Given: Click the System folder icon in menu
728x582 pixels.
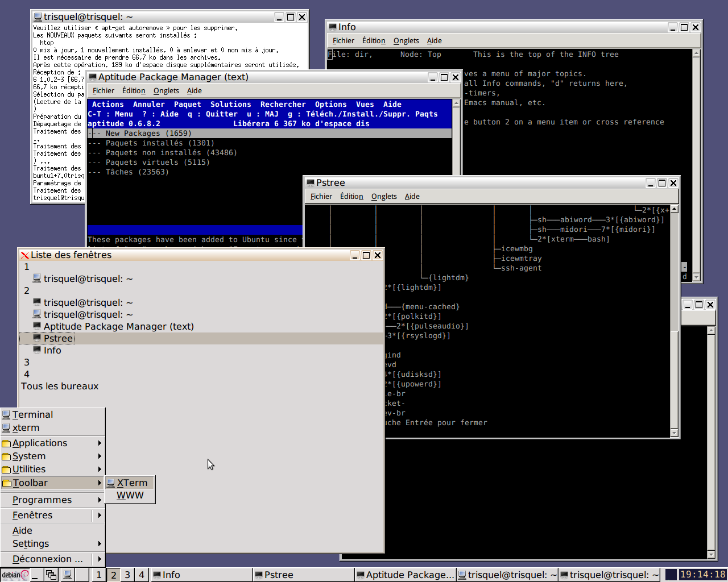Looking at the screenshot, I should [x=6, y=456].
